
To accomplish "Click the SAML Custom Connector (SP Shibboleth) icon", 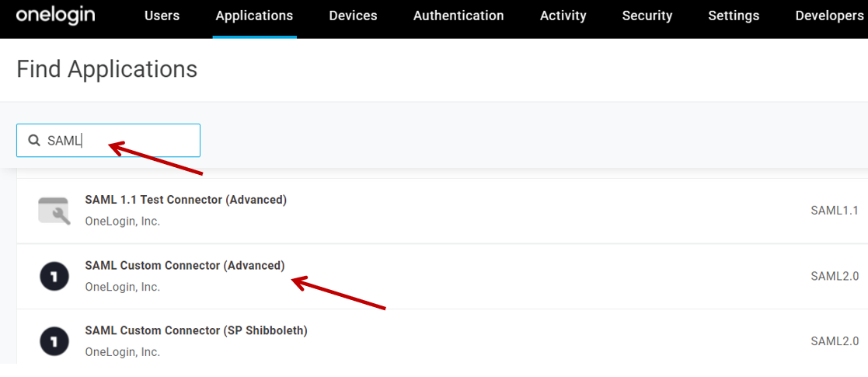I will click(x=54, y=341).
